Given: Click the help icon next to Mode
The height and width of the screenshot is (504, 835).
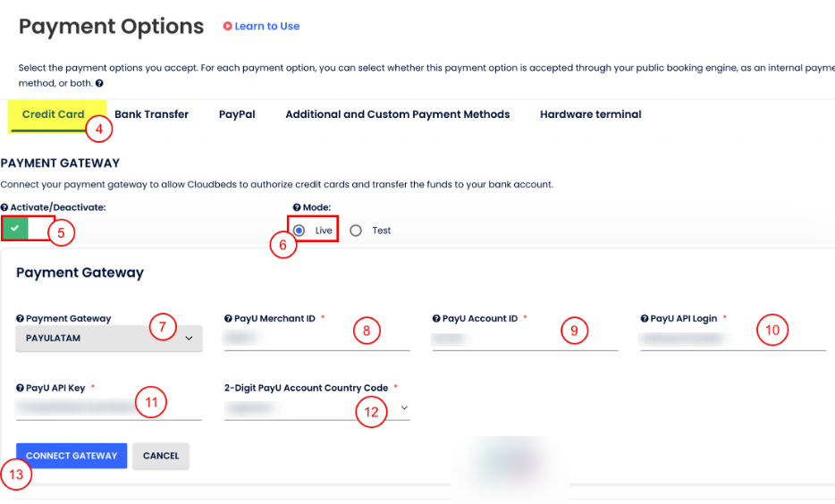Looking at the screenshot, I should pyautogui.click(x=297, y=207).
